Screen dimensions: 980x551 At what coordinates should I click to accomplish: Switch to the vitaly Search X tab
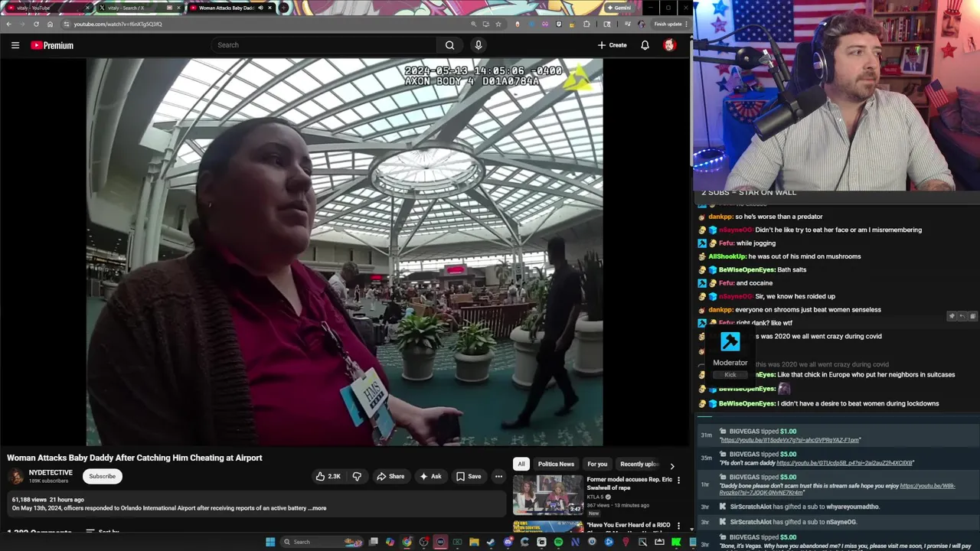139,8
